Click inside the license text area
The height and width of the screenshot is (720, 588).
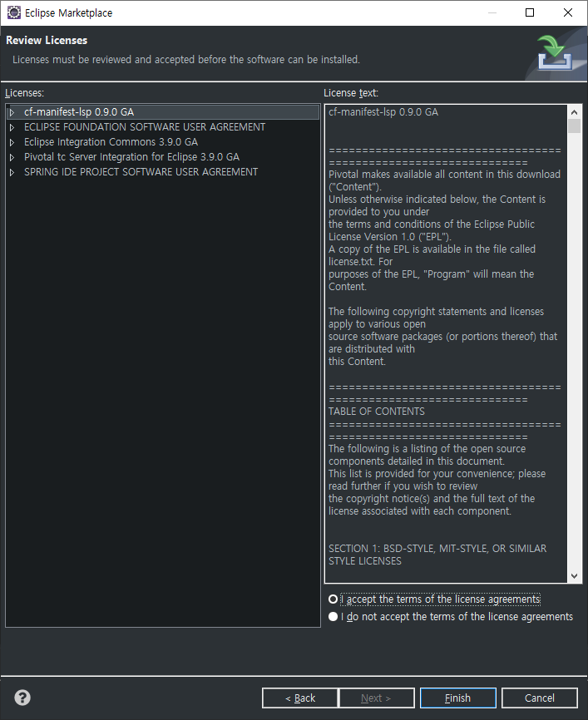446,344
